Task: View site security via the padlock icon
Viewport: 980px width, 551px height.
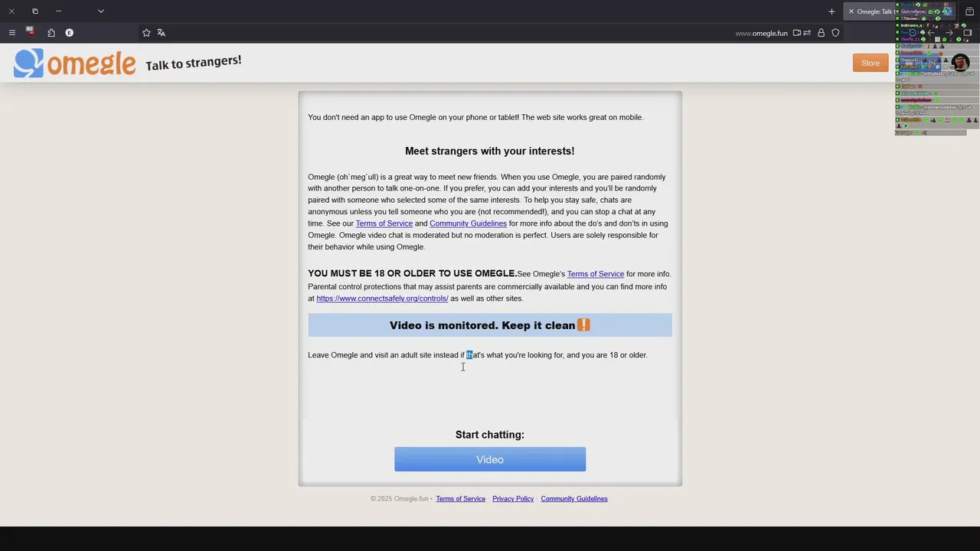Action: (821, 33)
